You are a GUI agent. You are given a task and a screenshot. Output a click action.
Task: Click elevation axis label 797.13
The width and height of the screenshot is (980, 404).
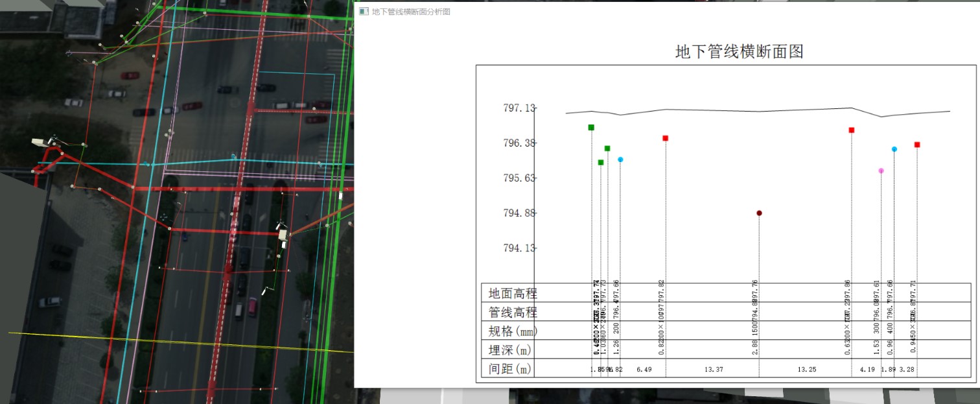[x=520, y=108]
